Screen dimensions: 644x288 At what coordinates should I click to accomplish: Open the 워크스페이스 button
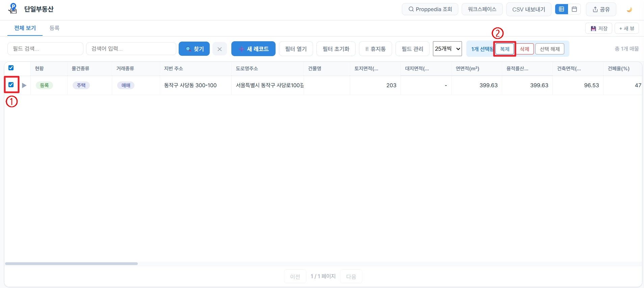482,9
